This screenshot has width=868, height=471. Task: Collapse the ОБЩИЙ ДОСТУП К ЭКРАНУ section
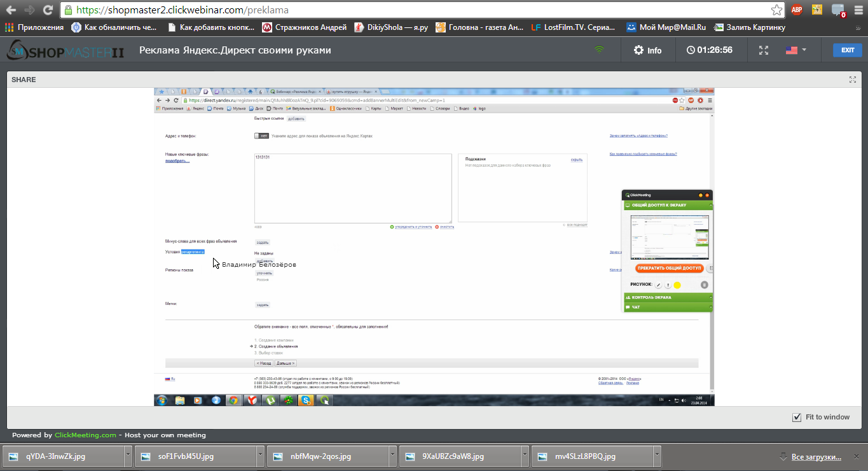[667, 206]
